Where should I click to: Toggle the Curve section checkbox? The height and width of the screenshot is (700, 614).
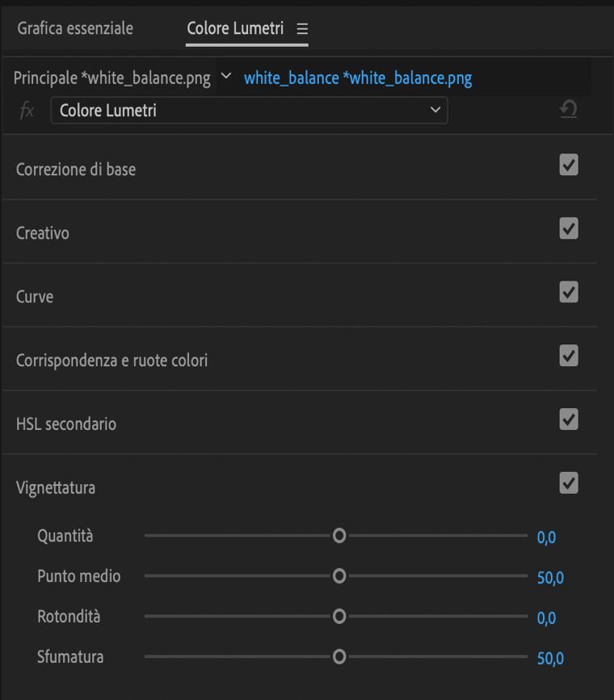click(569, 293)
